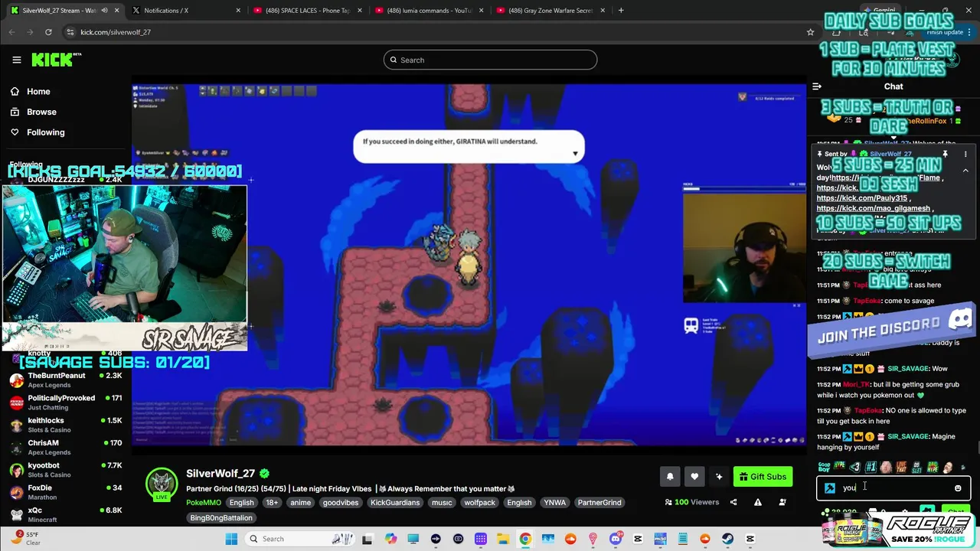Focus the Kick search box
Viewport: 980px width, 551px height.
(490, 60)
